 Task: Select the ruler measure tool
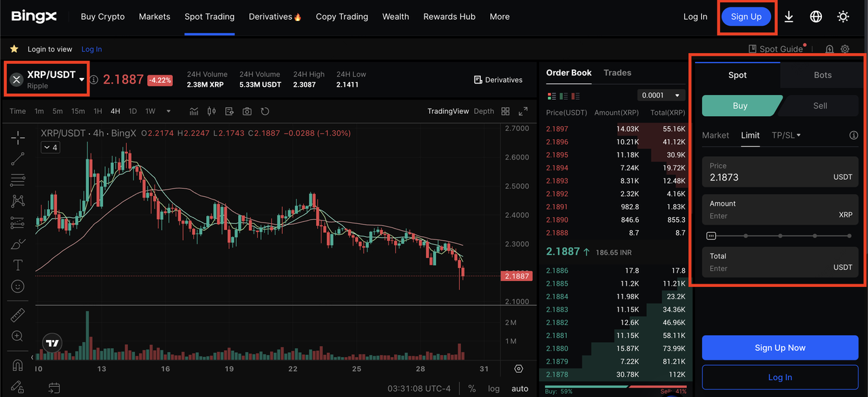pyautogui.click(x=18, y=315)
